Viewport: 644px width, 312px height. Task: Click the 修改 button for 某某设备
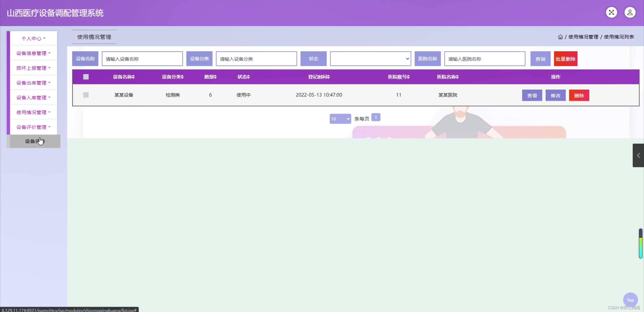555,95
